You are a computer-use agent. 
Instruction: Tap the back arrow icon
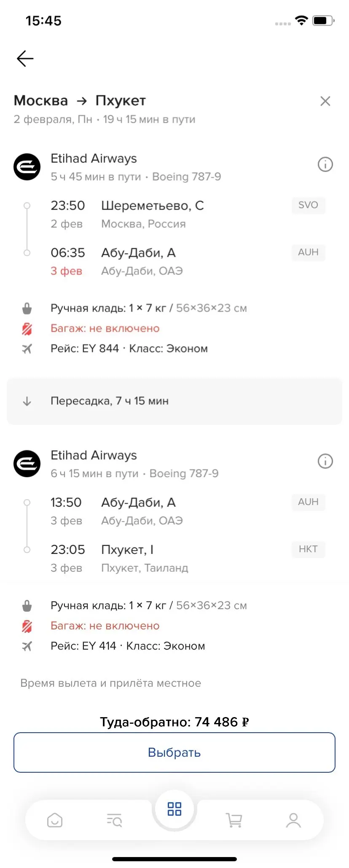click(x=25, y=59)
